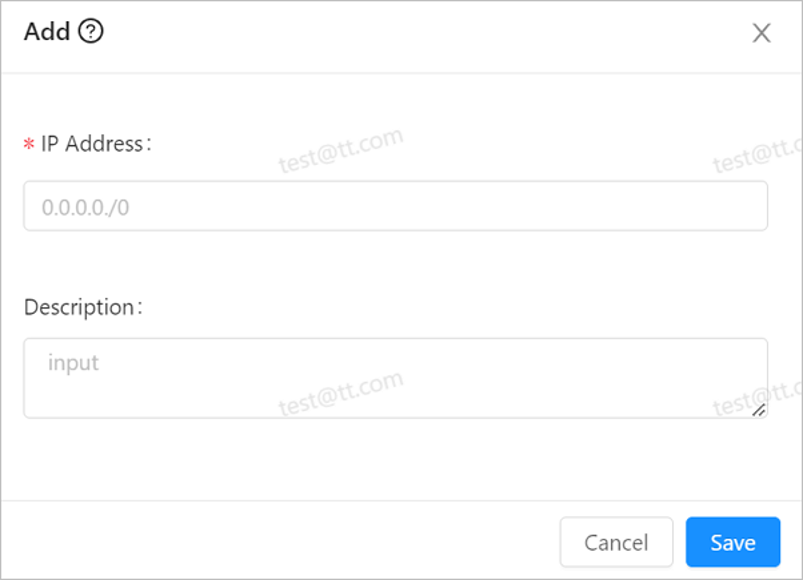Click the empty area between IP Address and Description
Screen dimensions: 804x580
point(395,264)
